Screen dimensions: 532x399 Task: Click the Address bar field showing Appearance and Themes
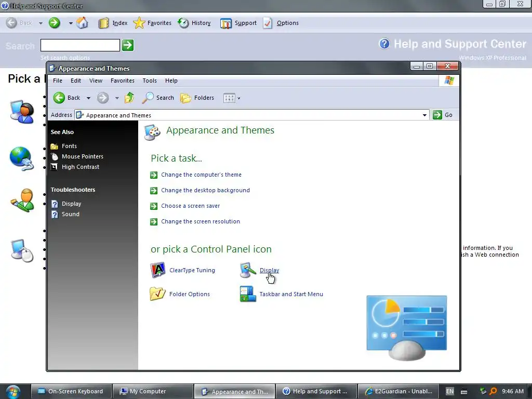(x=251, y=115)
